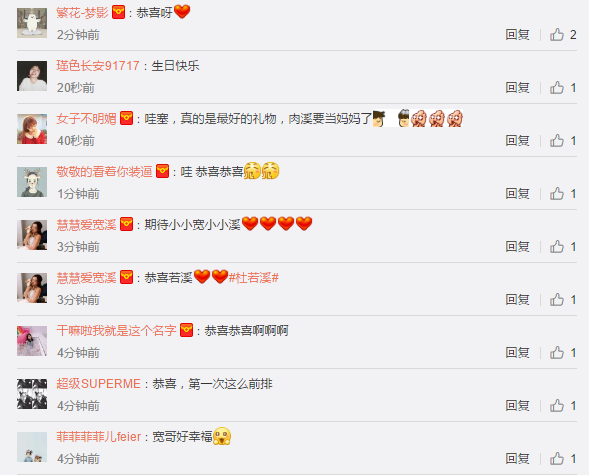Open the #杜若溪# hashtag link
Image resolution: width=589 pixels, height=475 pixels.
click(254, 278)
